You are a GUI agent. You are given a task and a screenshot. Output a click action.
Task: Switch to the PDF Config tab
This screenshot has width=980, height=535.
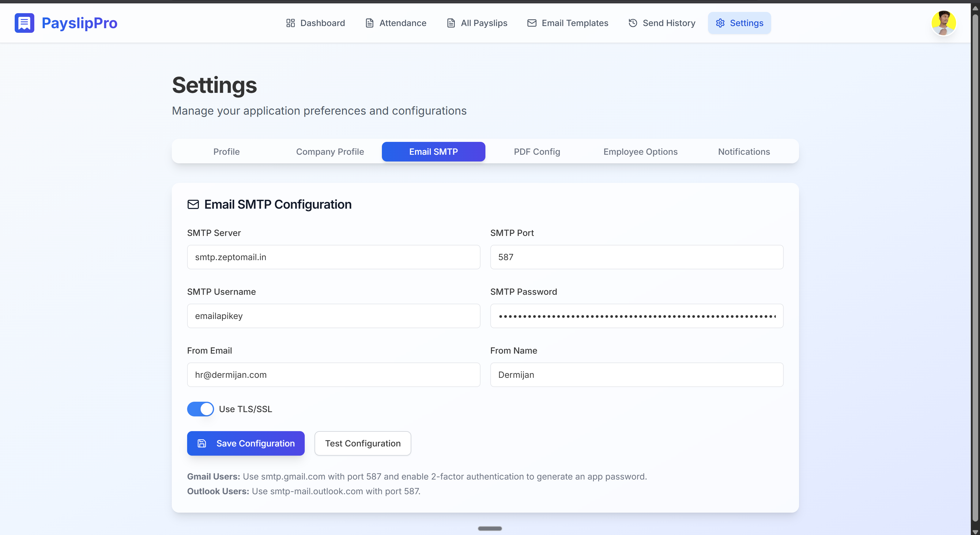(537, 151)
